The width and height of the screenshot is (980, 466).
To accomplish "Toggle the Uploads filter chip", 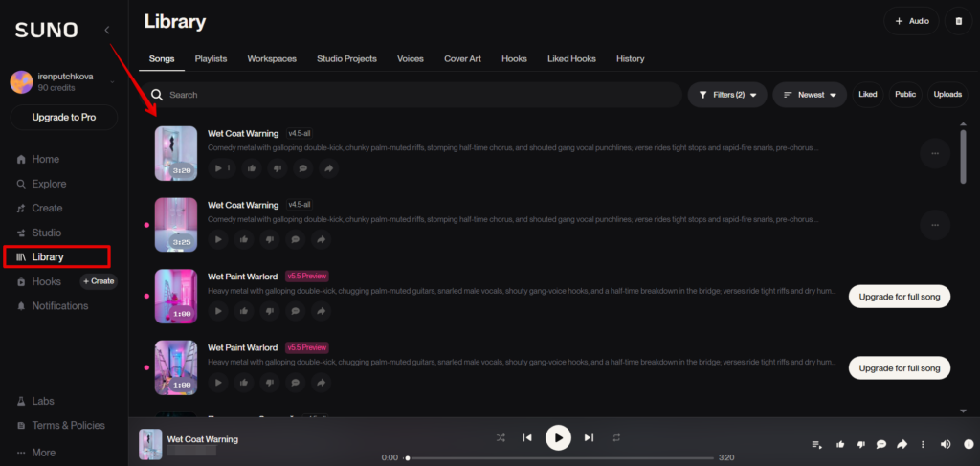I will click(947, 95).
